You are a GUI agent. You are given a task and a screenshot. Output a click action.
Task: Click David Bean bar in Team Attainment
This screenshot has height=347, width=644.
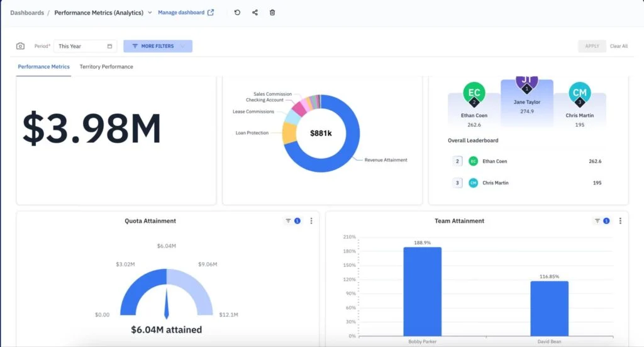[549, 309]
